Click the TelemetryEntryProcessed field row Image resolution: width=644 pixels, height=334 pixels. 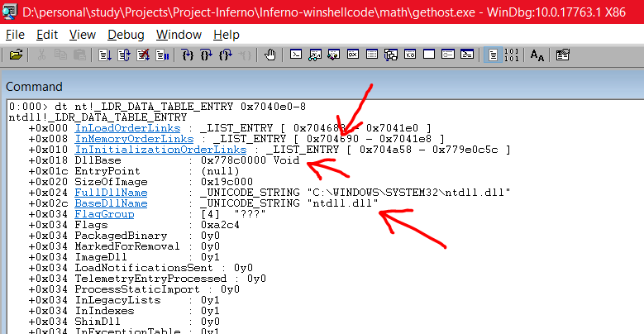tap(147, 279)
